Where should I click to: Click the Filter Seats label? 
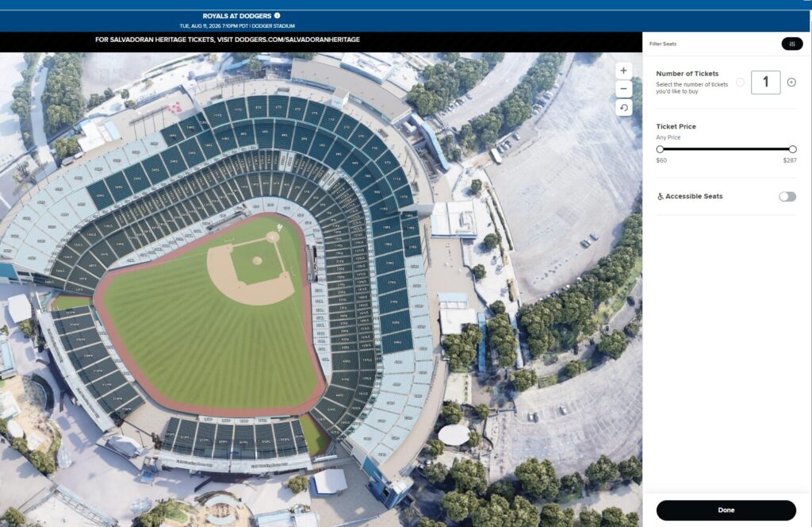[662, 44]
